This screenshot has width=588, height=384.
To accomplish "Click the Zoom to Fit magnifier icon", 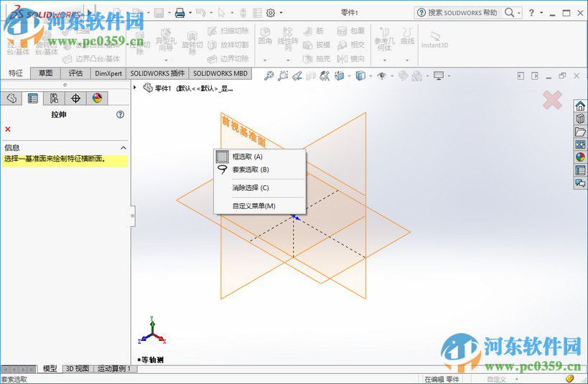I will pyautogui.click(x=269, y=76).
